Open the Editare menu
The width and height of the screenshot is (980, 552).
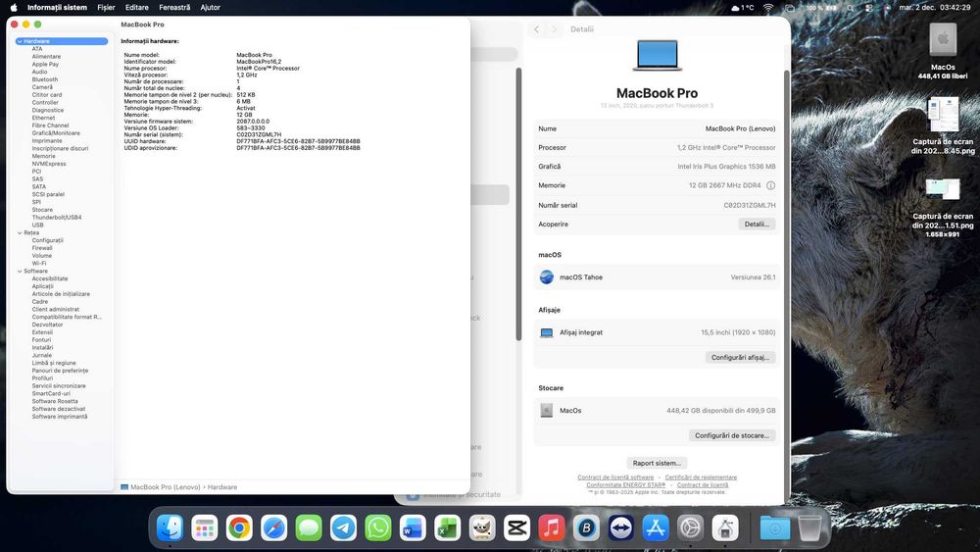pyautogui.click(x=137, y=8)
